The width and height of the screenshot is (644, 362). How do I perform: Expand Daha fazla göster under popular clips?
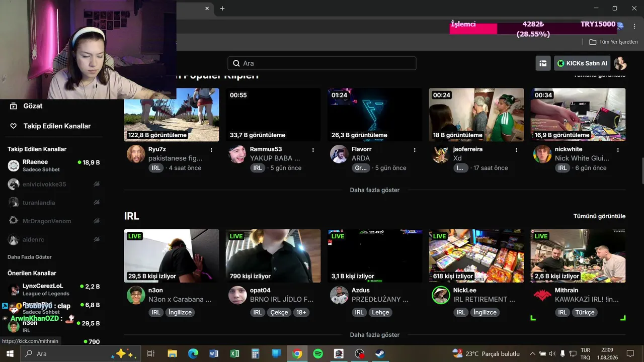pos(375,190)
